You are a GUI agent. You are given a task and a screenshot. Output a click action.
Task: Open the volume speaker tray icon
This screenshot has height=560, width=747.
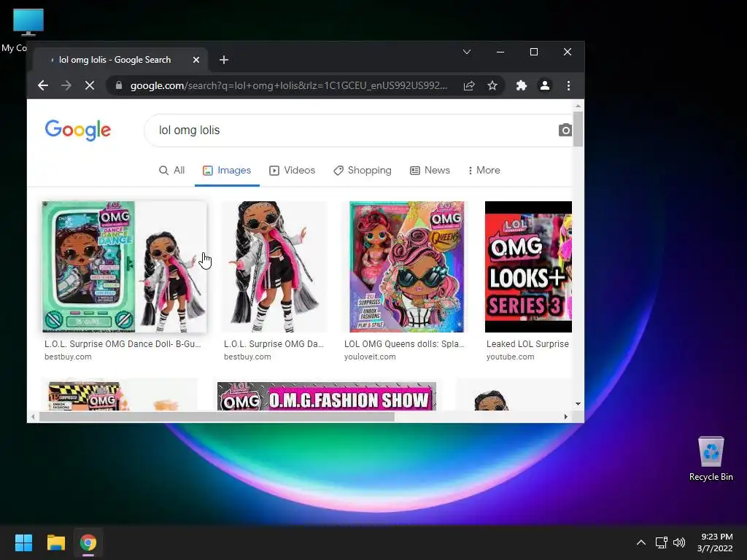(679, 542)
